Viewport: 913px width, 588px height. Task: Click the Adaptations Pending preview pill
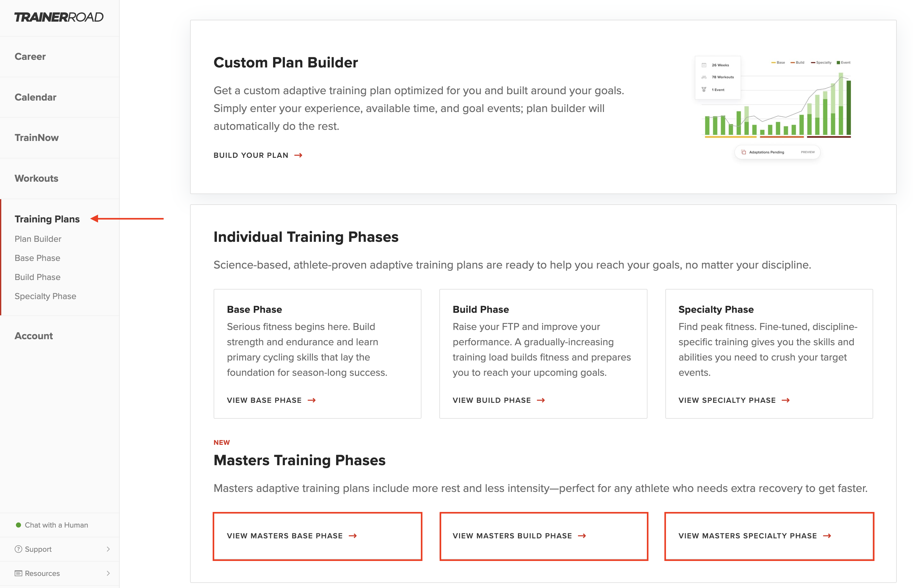pyautogui.click(x=777, y=152)
